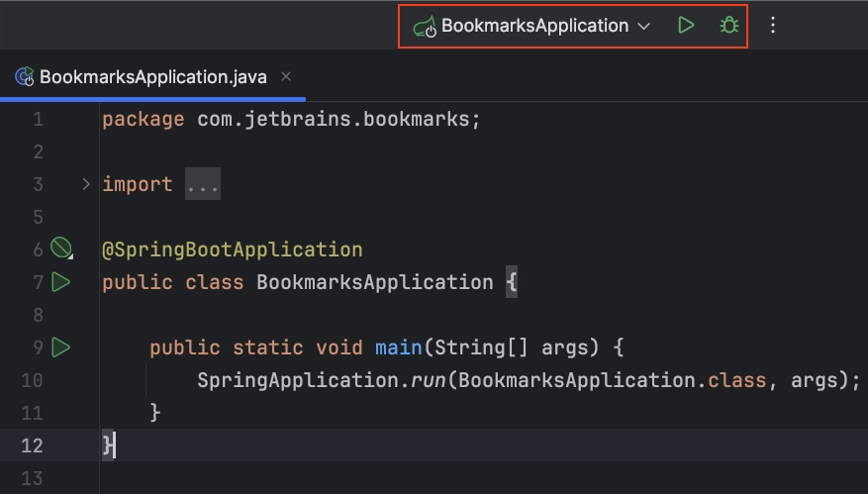This screenshot has height=494, width=868.
Task: Click the @SpringBootApplication annotation
Action: click(233, 249)
